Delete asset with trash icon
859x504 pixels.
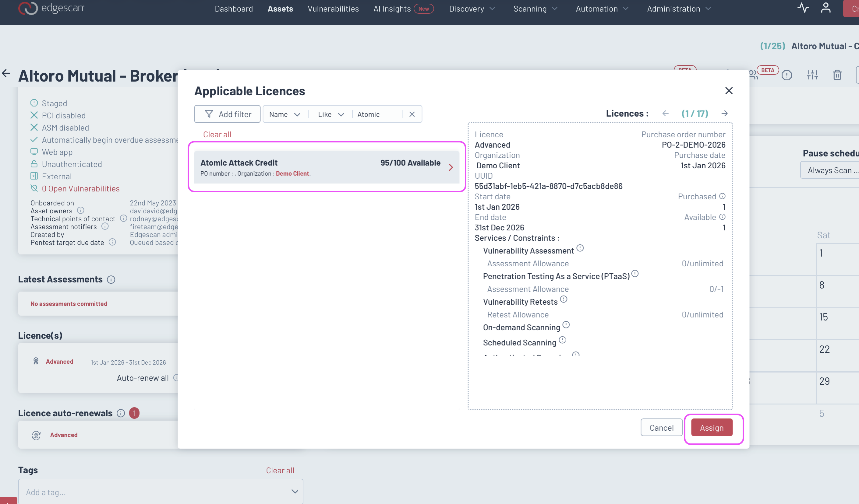837,75
